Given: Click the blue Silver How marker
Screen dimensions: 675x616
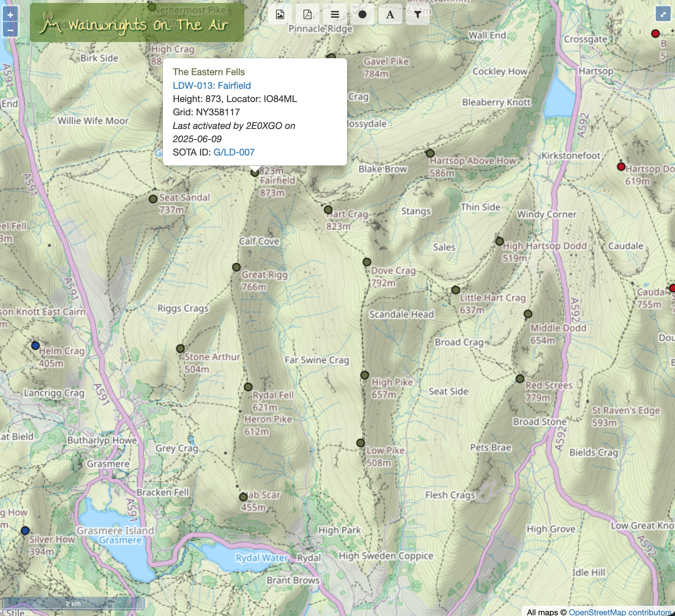Looking at the screenshot, I should tap(25, 531).
